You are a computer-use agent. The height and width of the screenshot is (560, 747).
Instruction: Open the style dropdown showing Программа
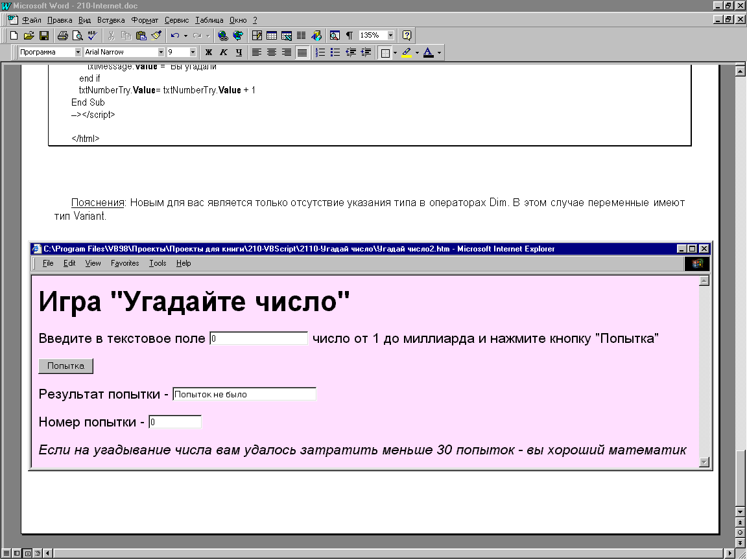(x=78, y=52)
